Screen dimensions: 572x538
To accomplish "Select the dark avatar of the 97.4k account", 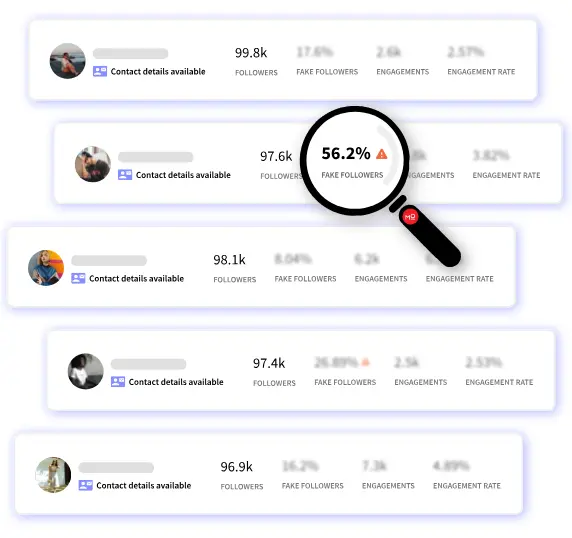I will pos(86,371).
